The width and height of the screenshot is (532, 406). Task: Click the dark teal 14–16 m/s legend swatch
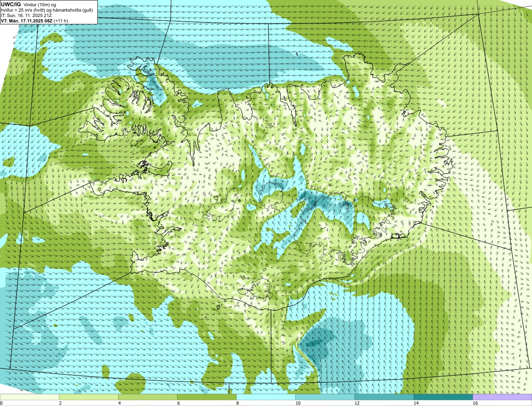(x=443, y=397)
